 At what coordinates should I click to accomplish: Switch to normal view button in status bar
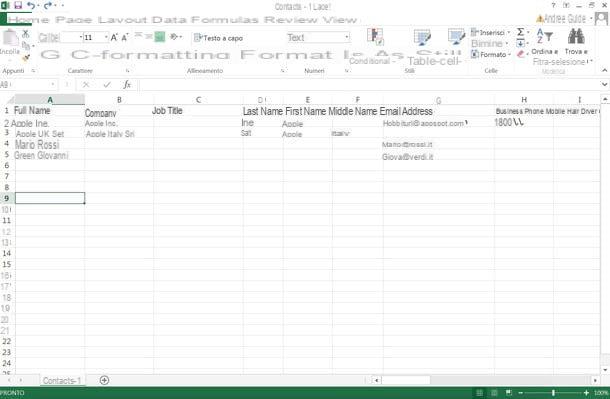click(x=480, y=393)
